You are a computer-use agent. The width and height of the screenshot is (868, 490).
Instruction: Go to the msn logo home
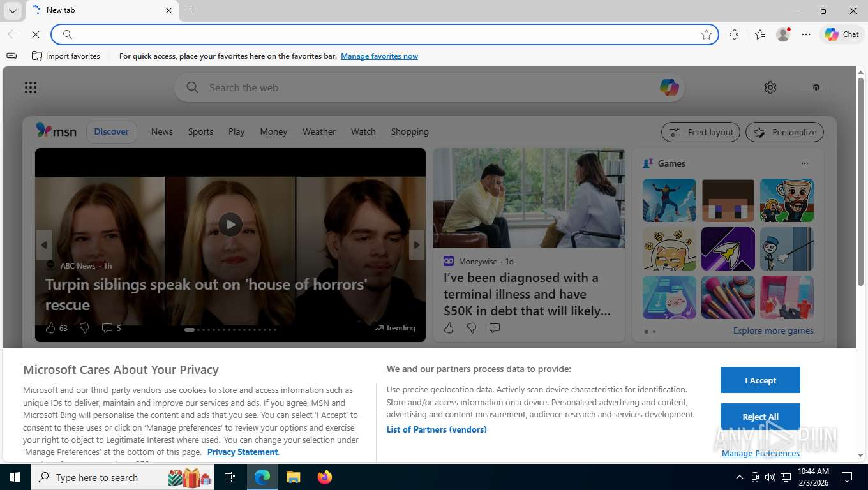click(56, 131)
